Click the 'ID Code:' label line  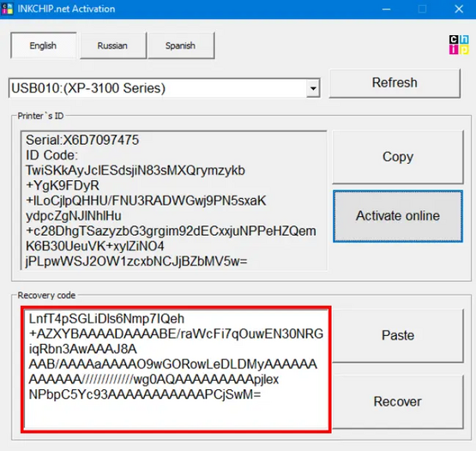(52, 155)
